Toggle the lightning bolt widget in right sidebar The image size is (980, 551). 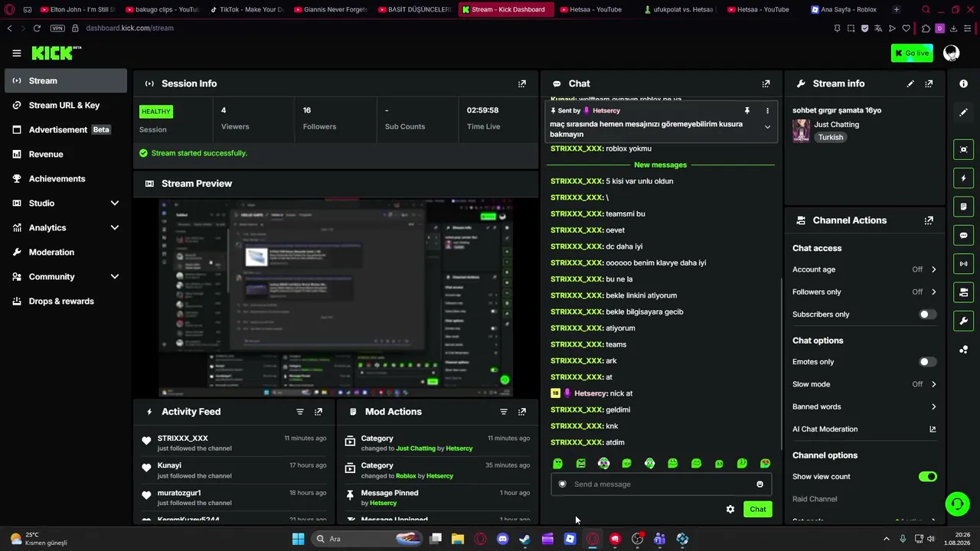coord(964,178)
